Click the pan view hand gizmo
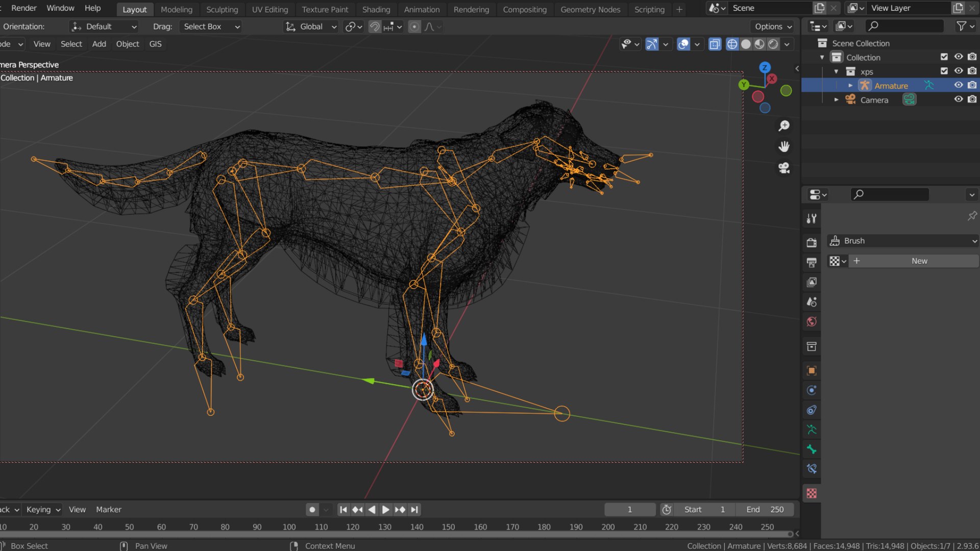980x551 pixels. pos(784,147)
